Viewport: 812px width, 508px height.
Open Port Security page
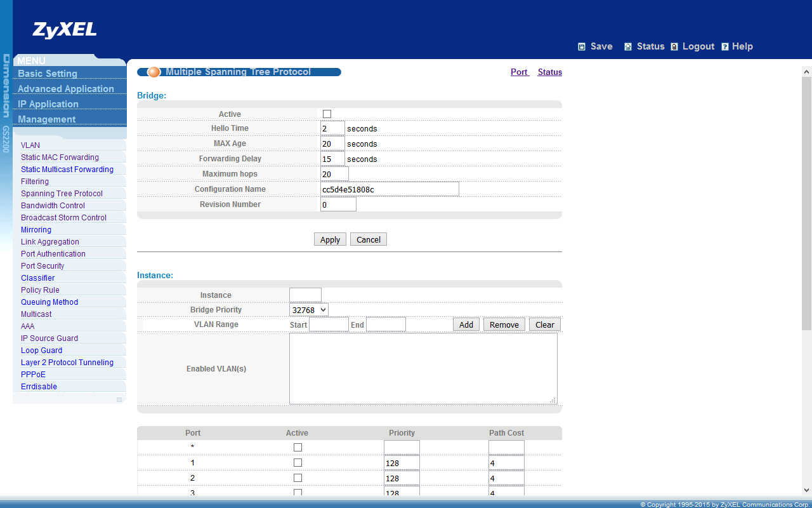coord(43,266)
